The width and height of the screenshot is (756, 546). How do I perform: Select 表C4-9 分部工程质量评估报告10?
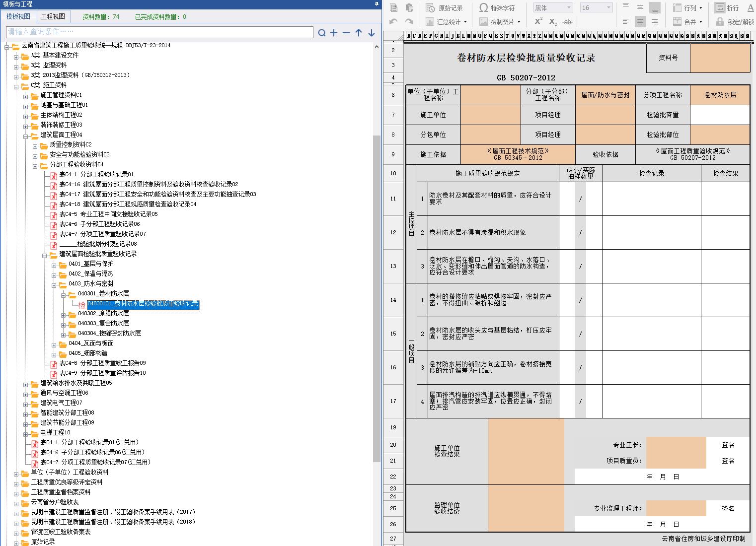(103, 373)
